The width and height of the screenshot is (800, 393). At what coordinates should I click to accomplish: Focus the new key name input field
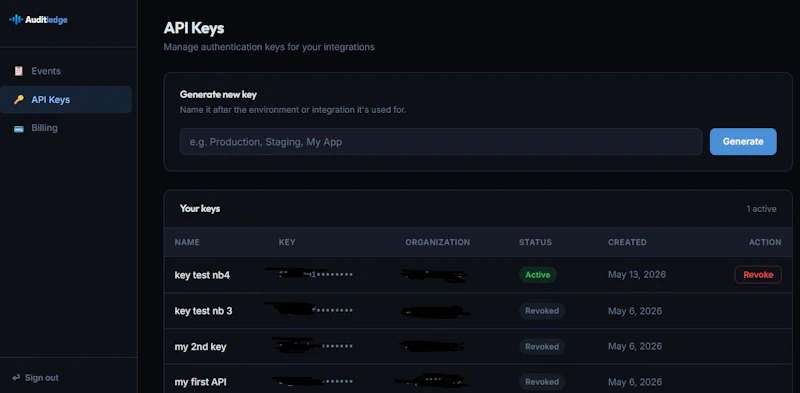(441, 141)
